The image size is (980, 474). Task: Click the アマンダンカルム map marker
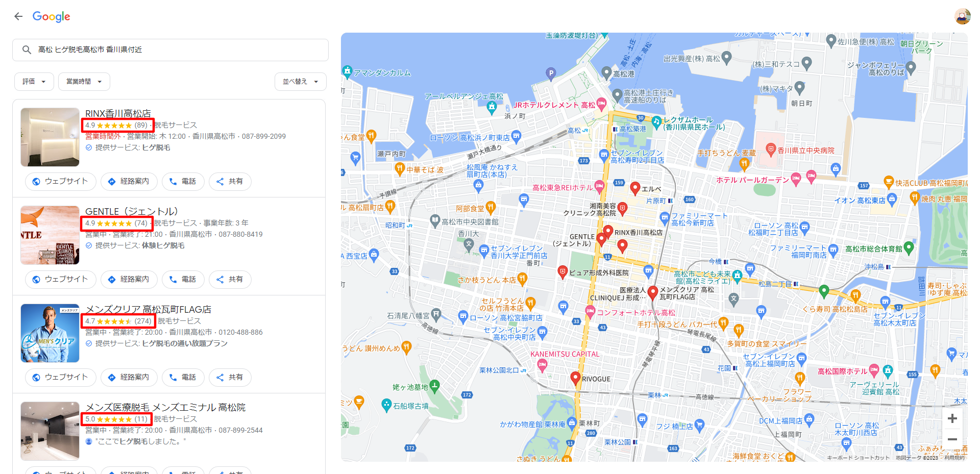(x=348, y=71)
